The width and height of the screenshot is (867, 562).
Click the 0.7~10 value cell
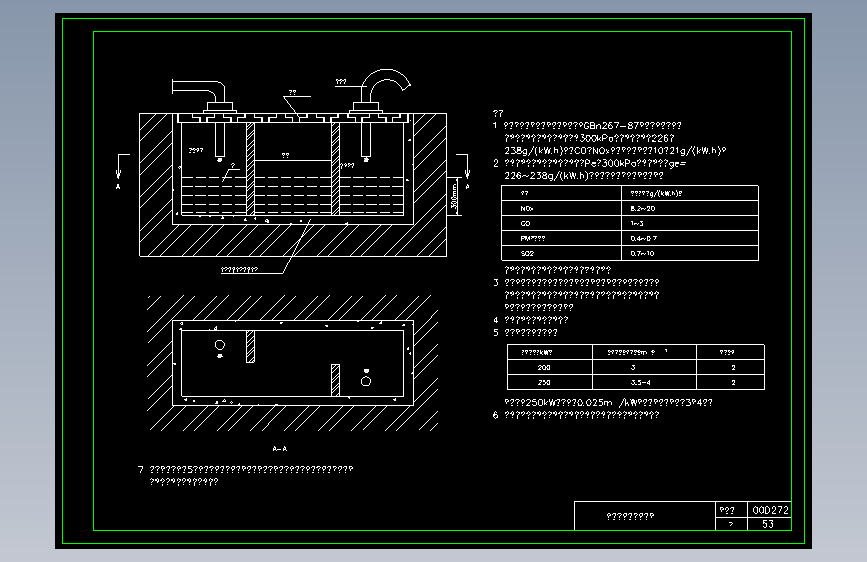(690, 253)
